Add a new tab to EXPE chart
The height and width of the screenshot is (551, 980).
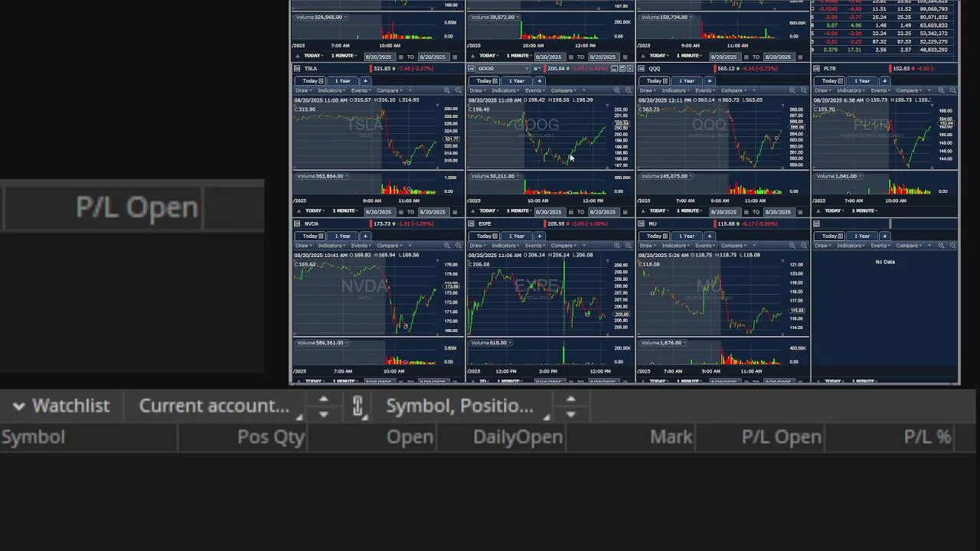pyautogui.click(x=540, y=236)
